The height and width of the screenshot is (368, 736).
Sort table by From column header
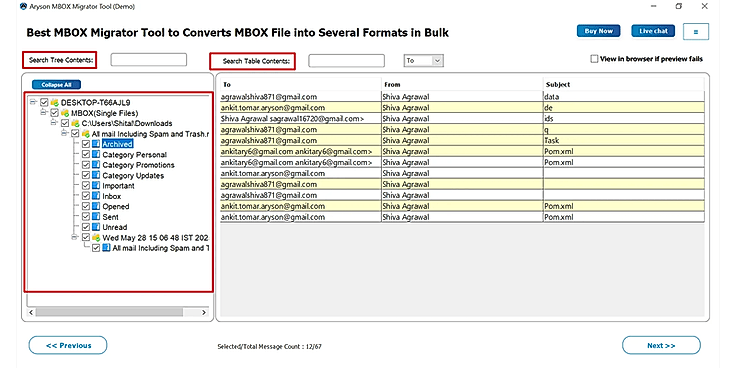point(462,84)
